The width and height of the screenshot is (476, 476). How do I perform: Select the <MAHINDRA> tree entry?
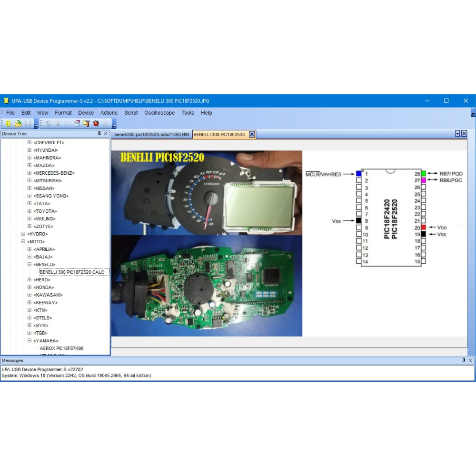click(47, 158)
